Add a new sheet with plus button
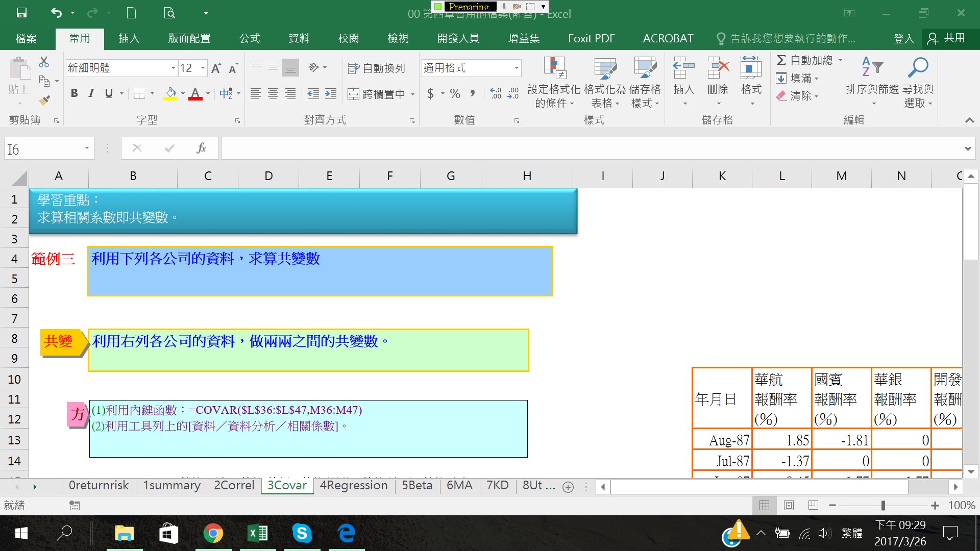This screenshot has height=551, width=980. click(568, 487)
